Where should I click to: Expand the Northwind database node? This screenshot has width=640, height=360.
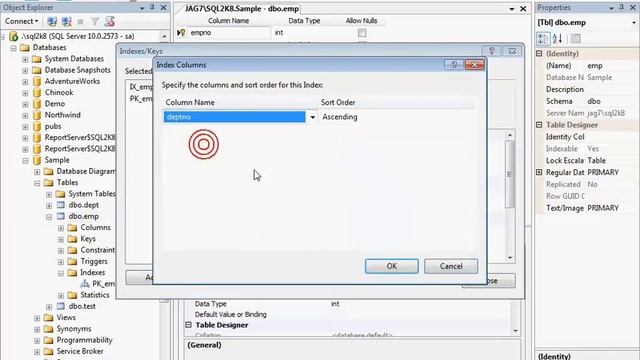pos(25,116)
